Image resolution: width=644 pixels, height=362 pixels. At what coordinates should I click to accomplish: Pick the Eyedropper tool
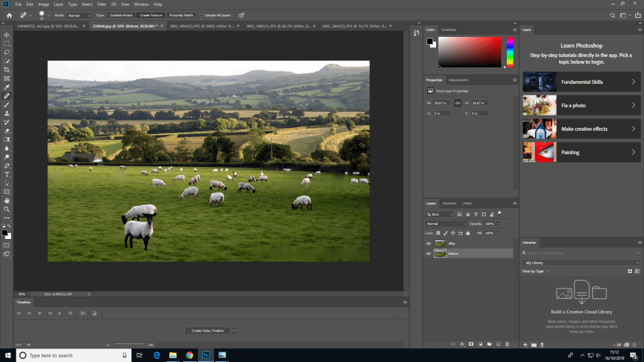pos(7,87)
